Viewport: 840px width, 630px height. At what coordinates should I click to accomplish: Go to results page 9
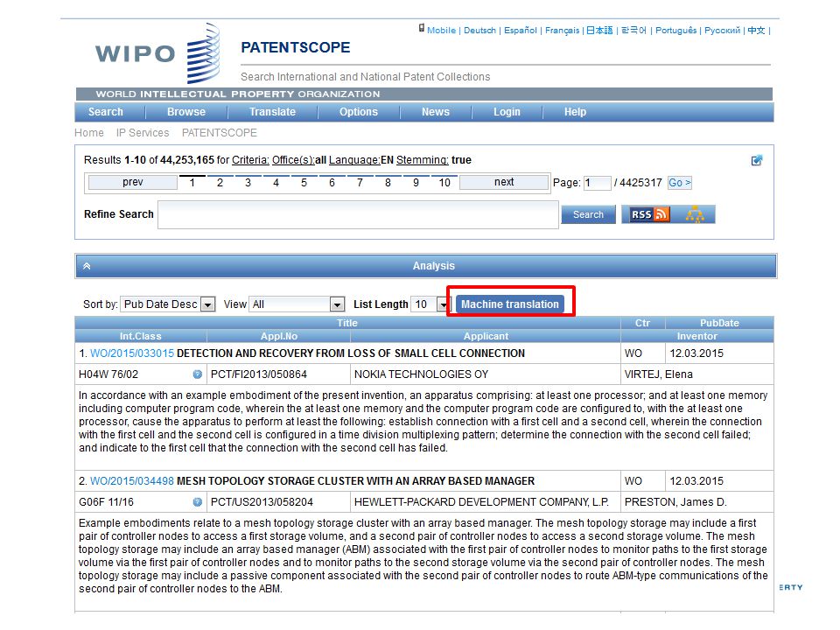pos(416,183)
